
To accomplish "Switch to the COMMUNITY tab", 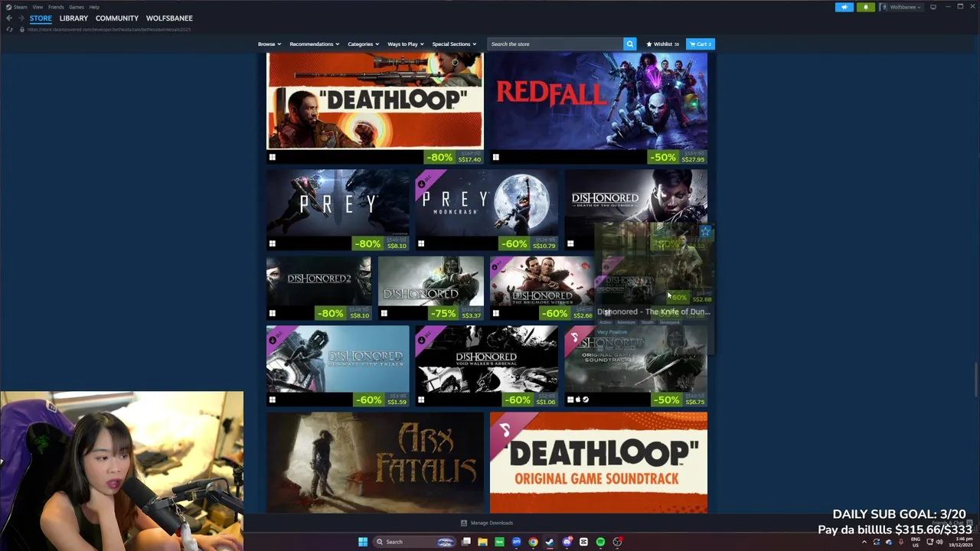I will (x=117, y=18).
